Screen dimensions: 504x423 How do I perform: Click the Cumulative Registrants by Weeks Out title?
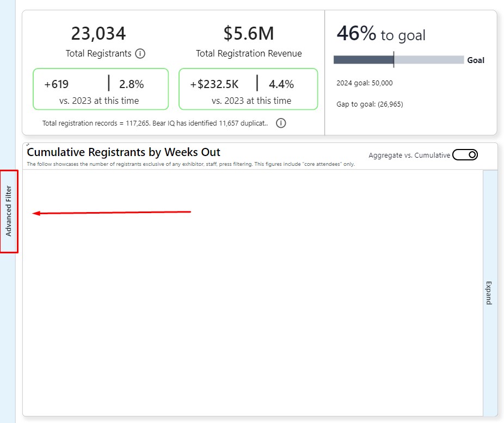coord(124,152)
